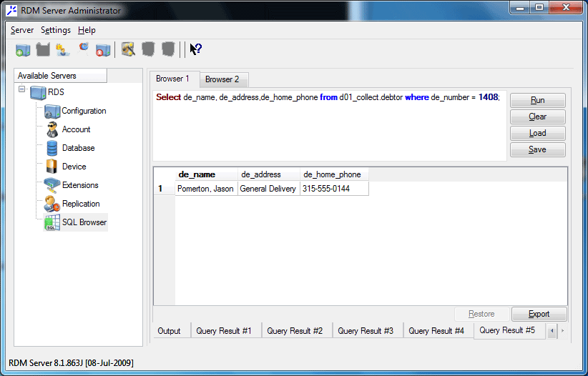Switch to the Browser 1 tab
The height and width of the screenshot is (376, 588).
(175, 79)
